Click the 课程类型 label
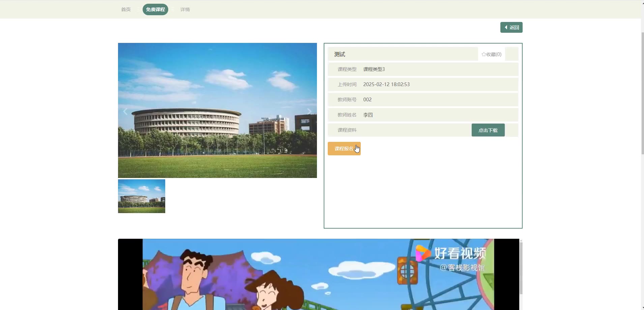 pos(347,69)
